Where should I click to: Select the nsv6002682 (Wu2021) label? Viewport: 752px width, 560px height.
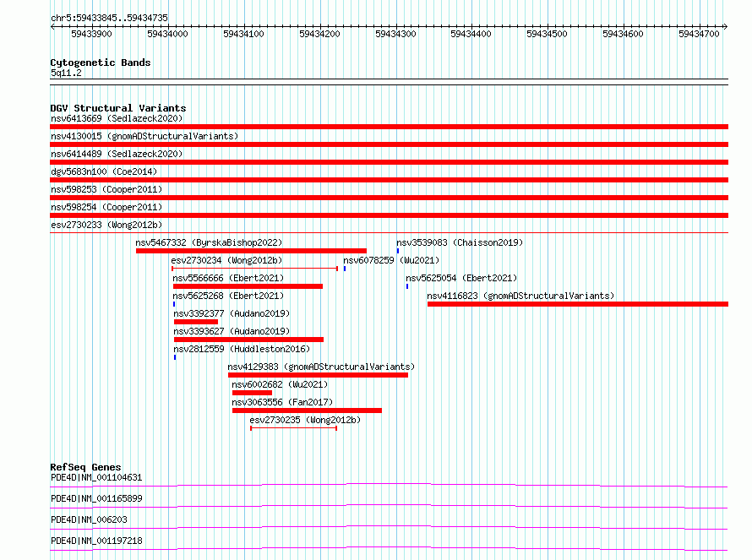(280, 384)
